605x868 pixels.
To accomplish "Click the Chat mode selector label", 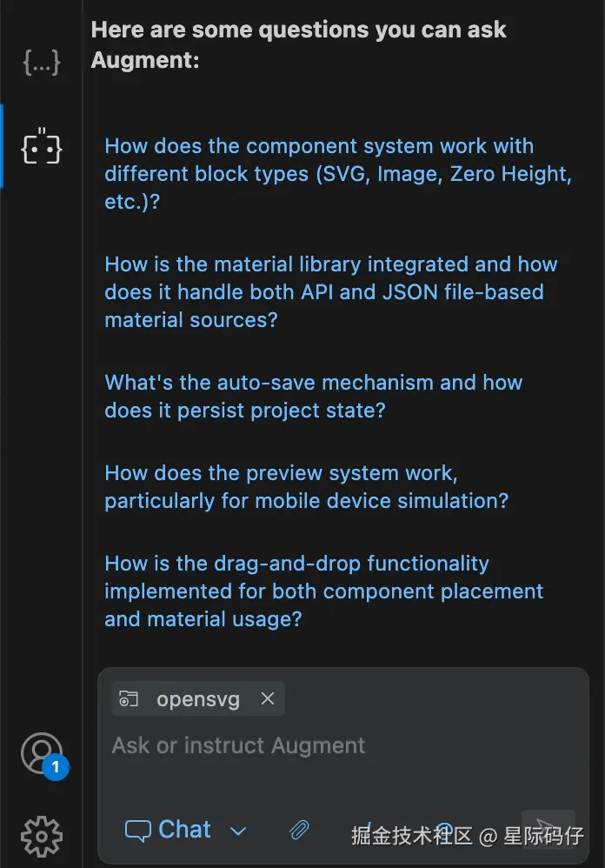I will 184,830.
